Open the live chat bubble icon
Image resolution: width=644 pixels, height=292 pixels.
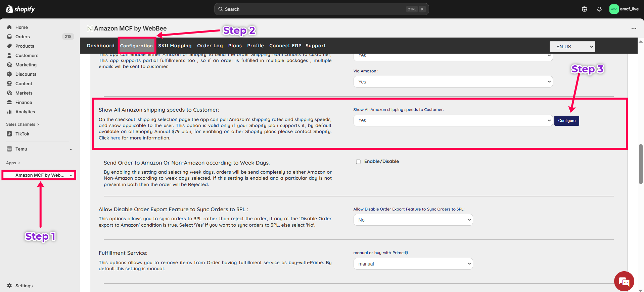pos(624,281)
